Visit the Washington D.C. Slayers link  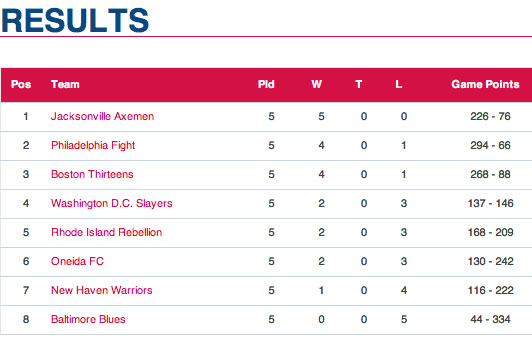tap(112, 204)
